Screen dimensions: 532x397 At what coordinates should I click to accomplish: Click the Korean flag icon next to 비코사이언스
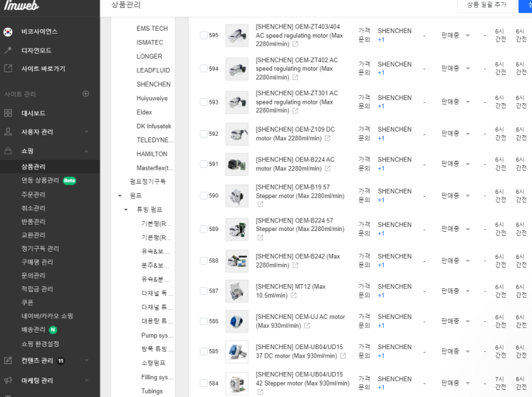click(8, 32)
